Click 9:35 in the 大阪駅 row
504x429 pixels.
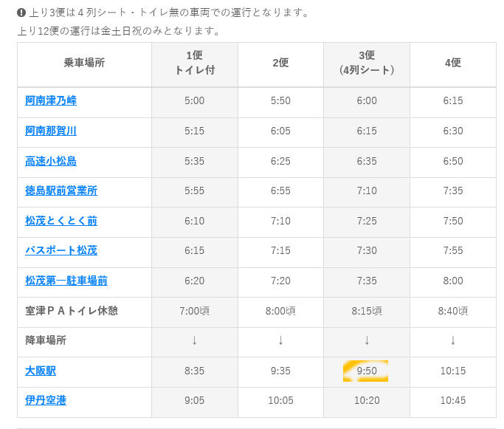[x=280, y=371]
